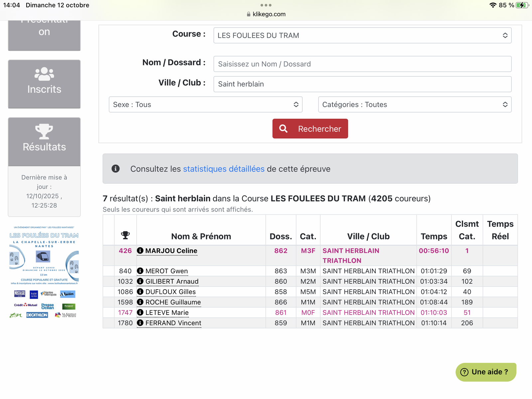Screen dimensions: 532x399
Task: Open the Une aide ? help button
Action: (x=485, y=372)
